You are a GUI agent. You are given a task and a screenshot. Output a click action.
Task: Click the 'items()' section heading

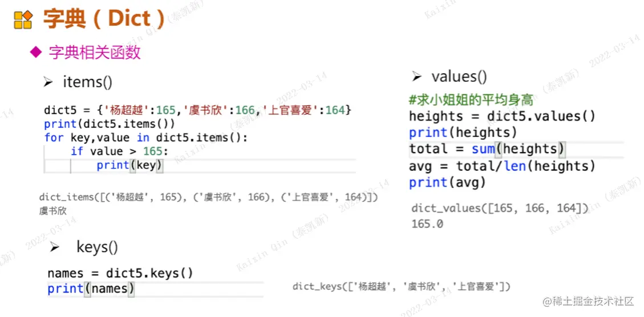point(87,82)
